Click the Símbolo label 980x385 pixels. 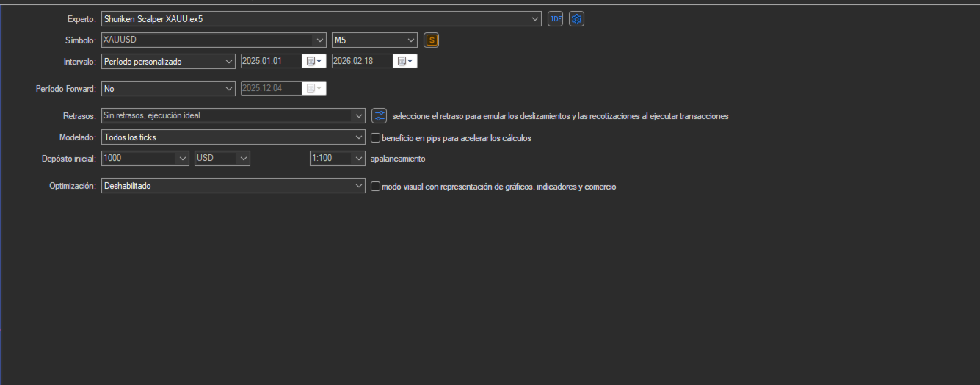81,40
